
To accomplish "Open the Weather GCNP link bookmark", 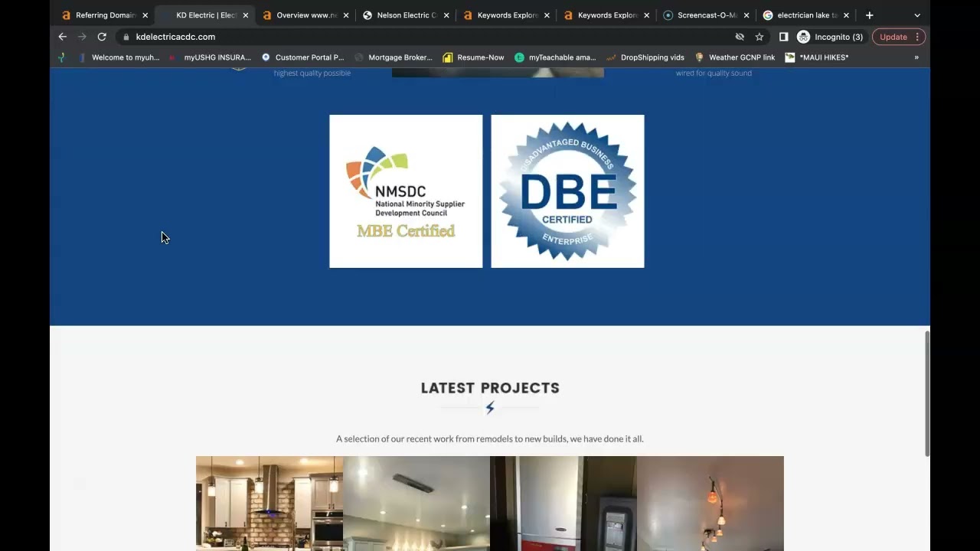I will [x=735, y=57].
